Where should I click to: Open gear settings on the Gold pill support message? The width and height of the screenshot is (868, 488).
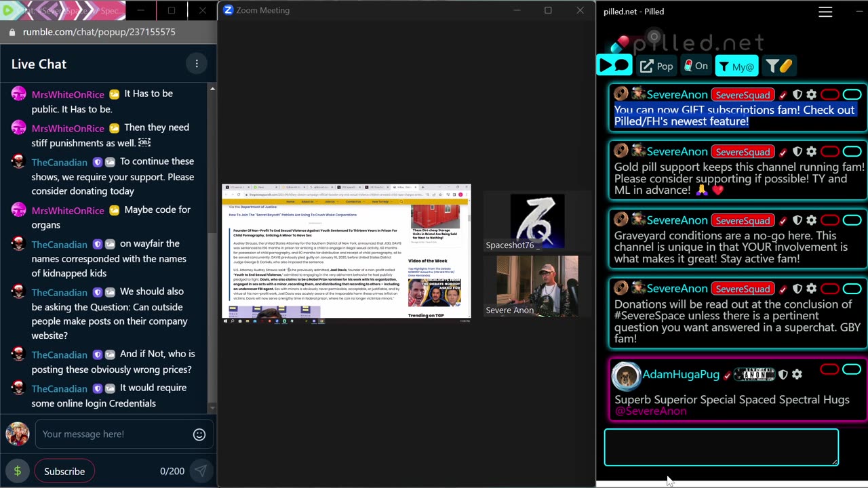(811, 152)
